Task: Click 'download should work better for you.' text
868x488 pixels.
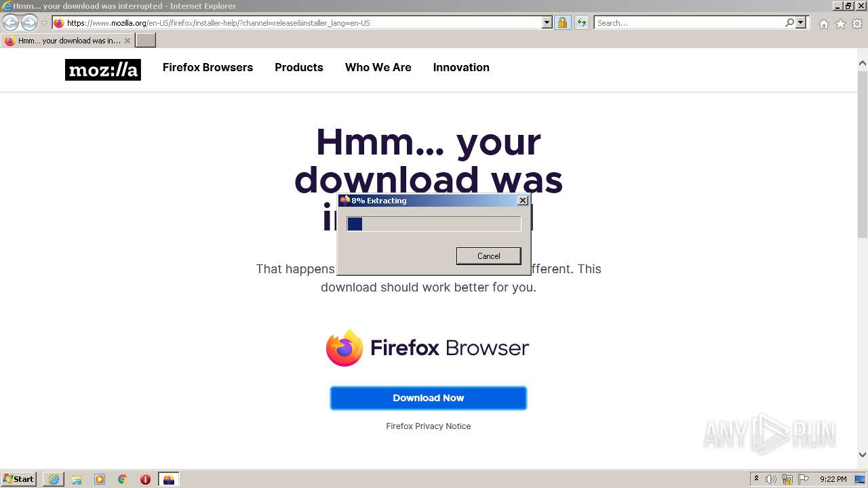Action: 429,287
